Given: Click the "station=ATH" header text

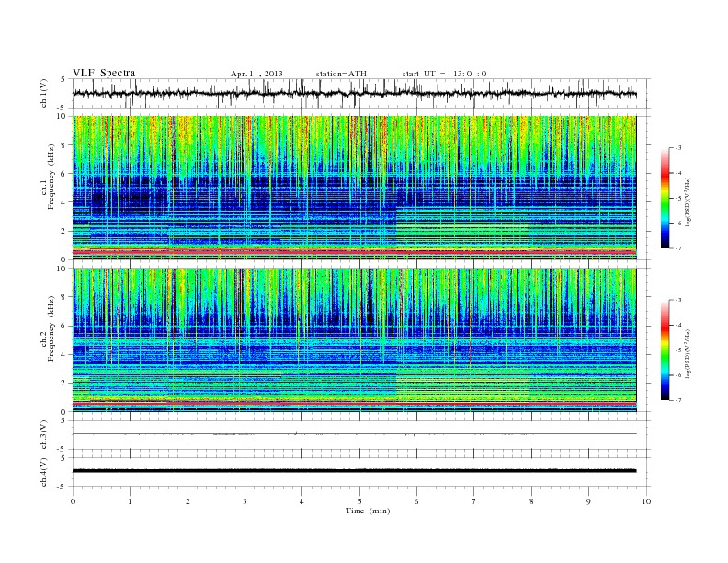Looking at the screenshot, I should click(x=341, y=74).
